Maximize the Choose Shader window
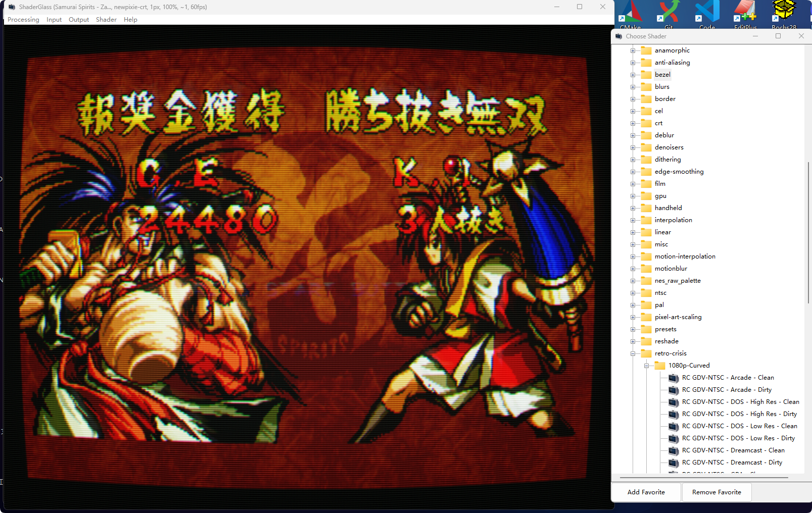The height and width of the screenshot is (513, 812). point(778,36)
